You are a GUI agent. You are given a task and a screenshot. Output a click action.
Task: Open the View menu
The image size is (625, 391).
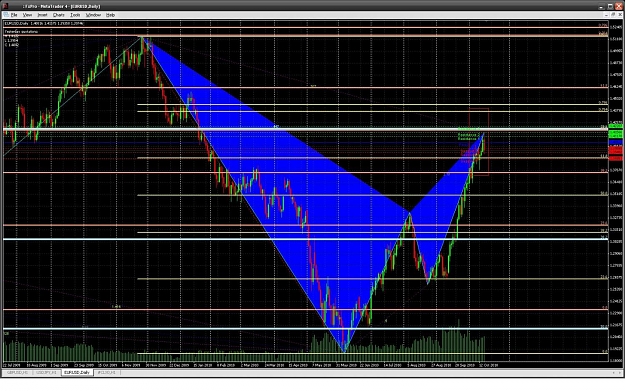pyautogui.click(x=27, y=15)
